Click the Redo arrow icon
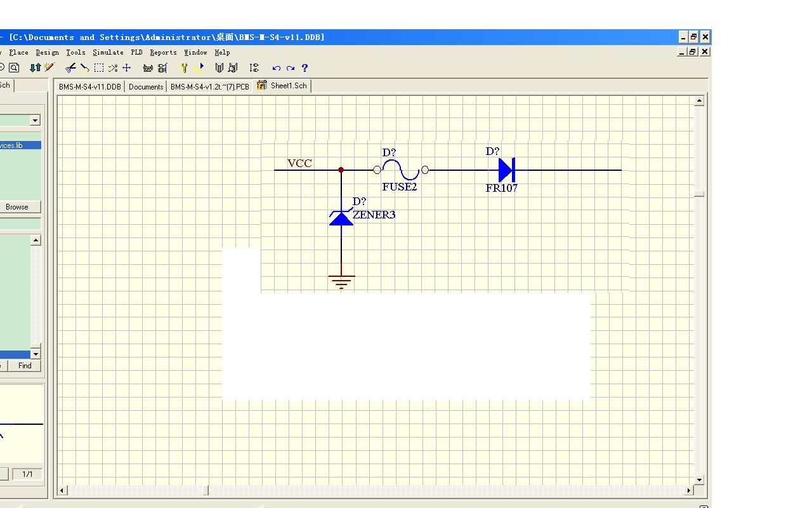 click(291, 68)
